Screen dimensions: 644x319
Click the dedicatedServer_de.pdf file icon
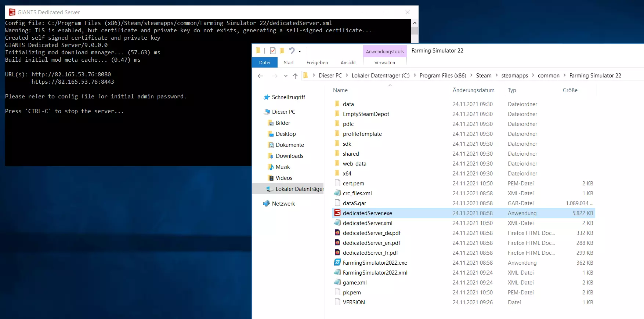coord(337,233)
